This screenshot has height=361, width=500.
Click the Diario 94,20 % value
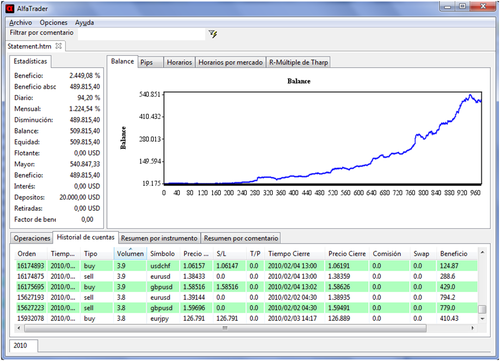pyautogui.click(x=89, y=98)
